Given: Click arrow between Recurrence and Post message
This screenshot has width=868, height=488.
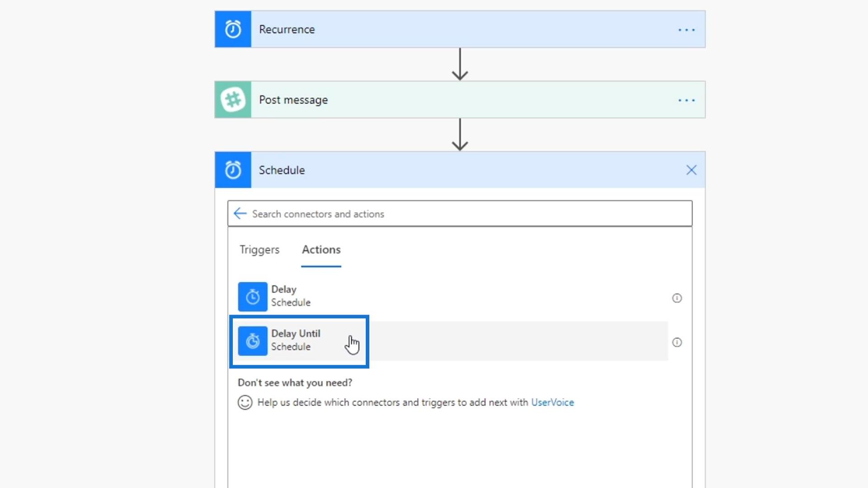Looking at the screenshot, I should (x=460, y=65).
